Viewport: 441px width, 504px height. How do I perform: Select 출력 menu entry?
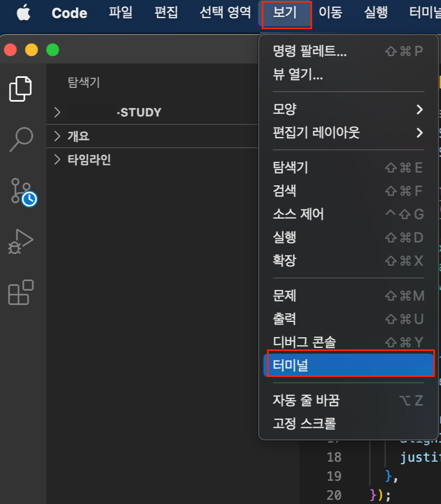(x=348, y=319)
